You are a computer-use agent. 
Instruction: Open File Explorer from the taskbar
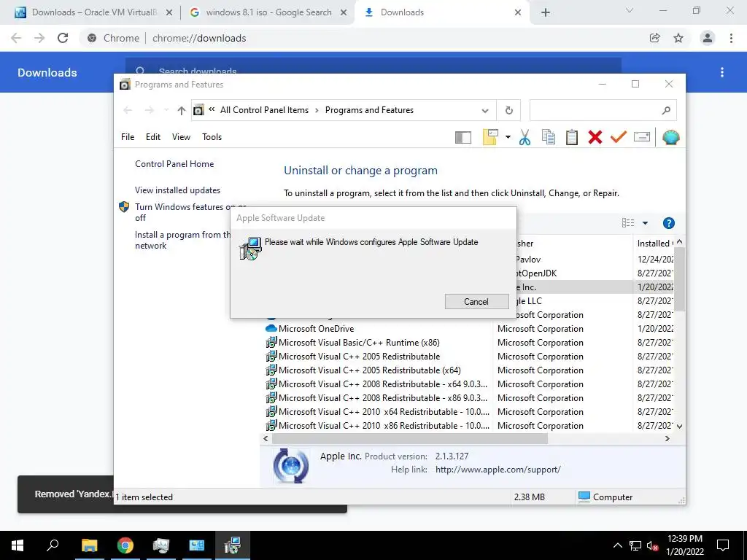(x=89, y=545)
